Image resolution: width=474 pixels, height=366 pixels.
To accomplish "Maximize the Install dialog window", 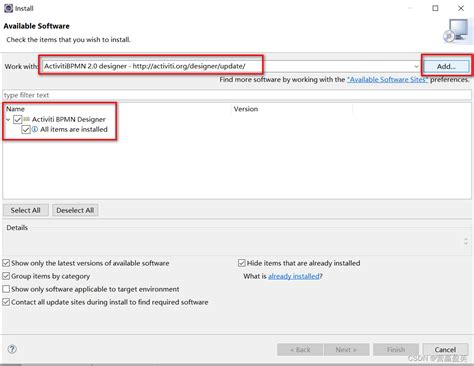I will click(435, 8).
